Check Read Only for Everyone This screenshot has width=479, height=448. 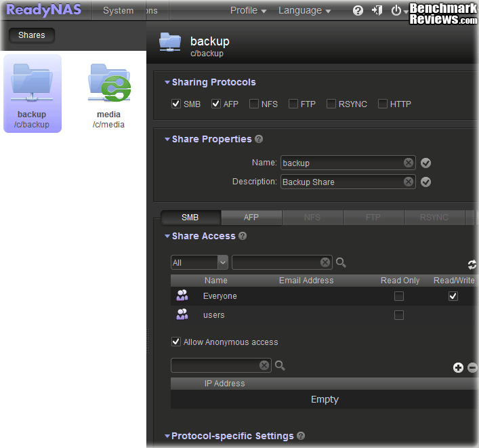(399, 296)
